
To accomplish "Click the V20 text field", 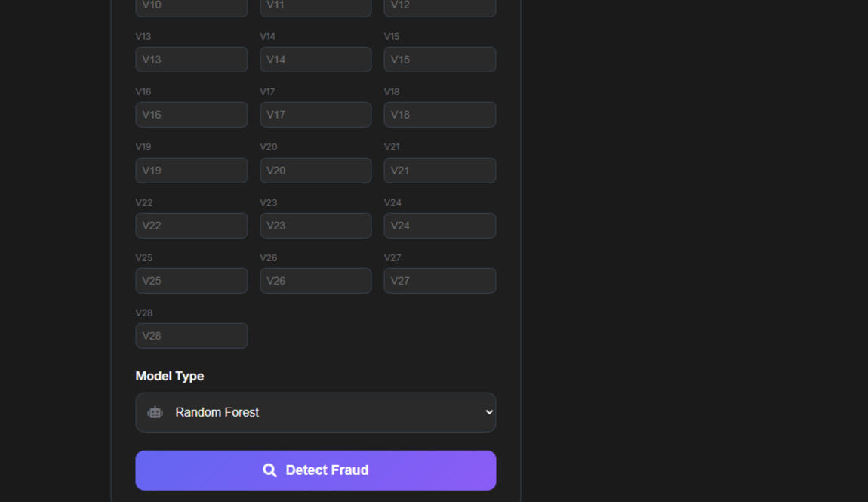I will tap(315, 171).
